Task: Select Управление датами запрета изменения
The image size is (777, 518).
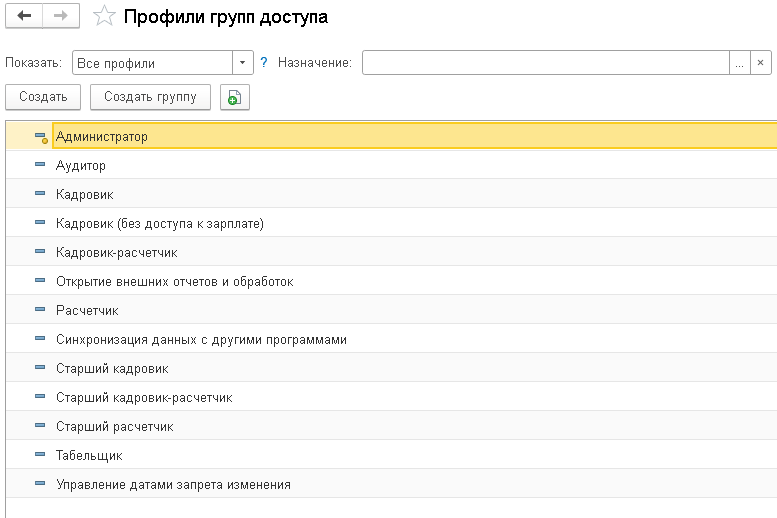Action: (391, 484)
